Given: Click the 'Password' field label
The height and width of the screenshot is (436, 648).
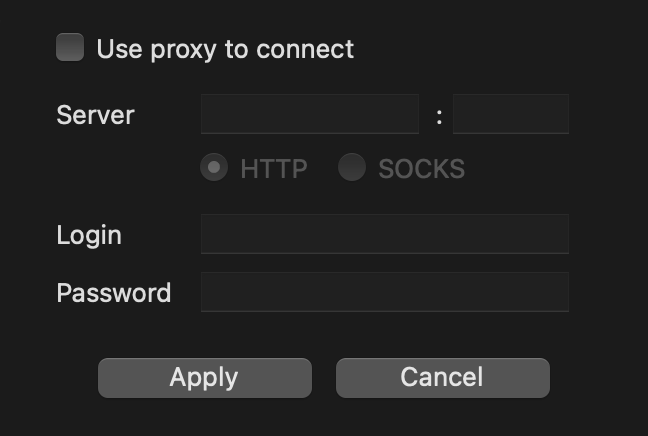Looking at the screenshot, I should point(113,293).
